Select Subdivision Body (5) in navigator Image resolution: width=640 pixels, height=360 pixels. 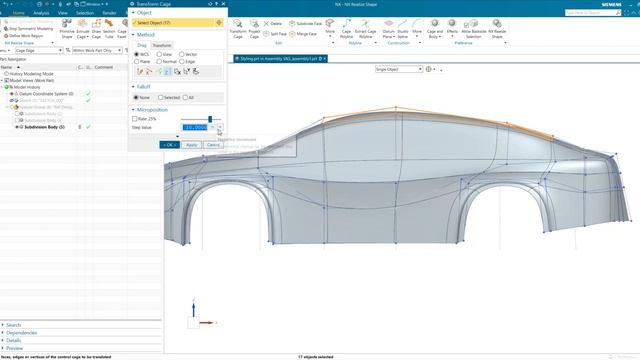(44, 127)
